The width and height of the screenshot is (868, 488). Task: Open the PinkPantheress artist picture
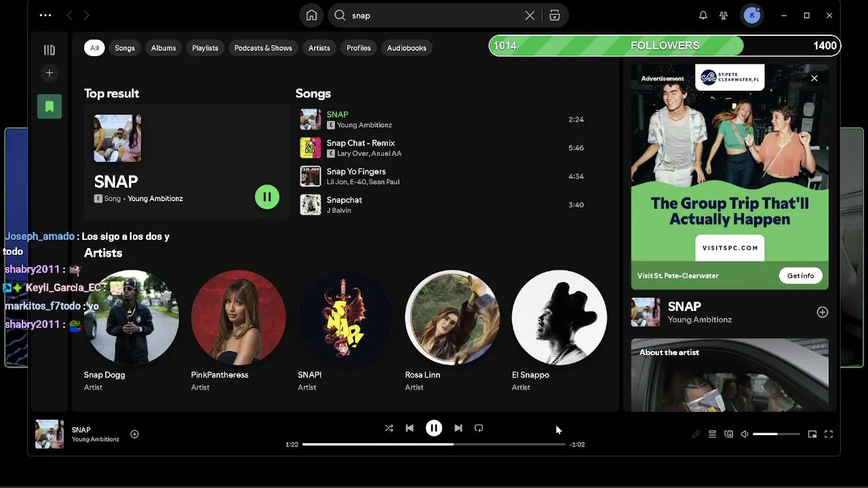[238, 317]
